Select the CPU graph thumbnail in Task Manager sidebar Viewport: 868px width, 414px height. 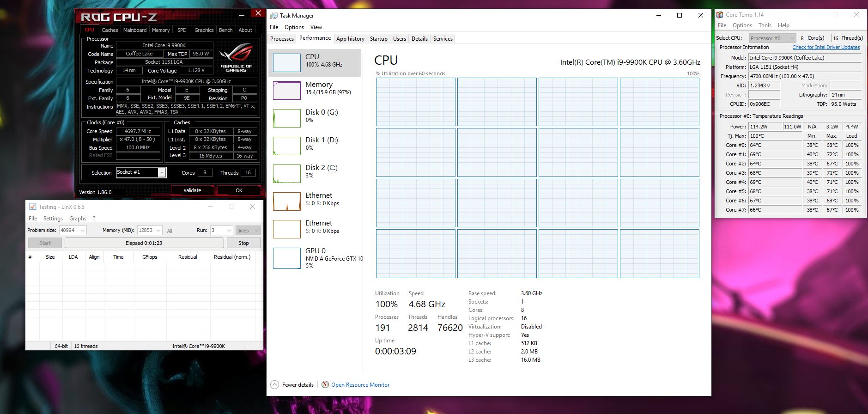287,62
